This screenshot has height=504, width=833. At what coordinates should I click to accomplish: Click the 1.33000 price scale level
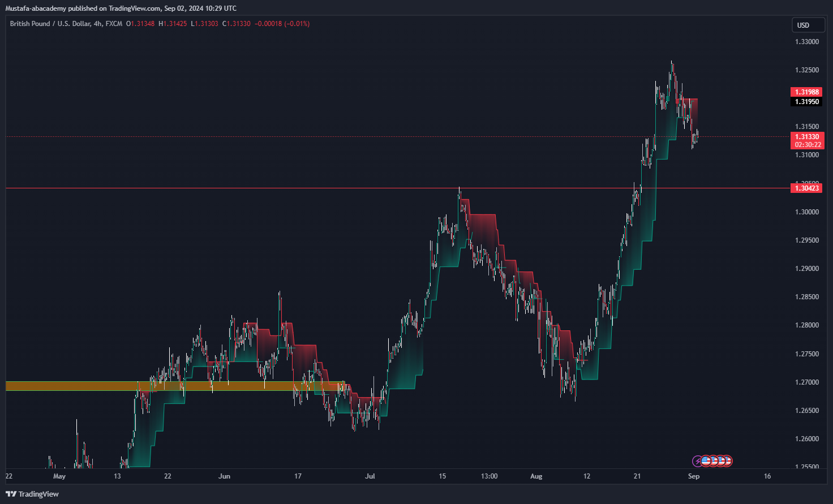(x=806, y=42)
